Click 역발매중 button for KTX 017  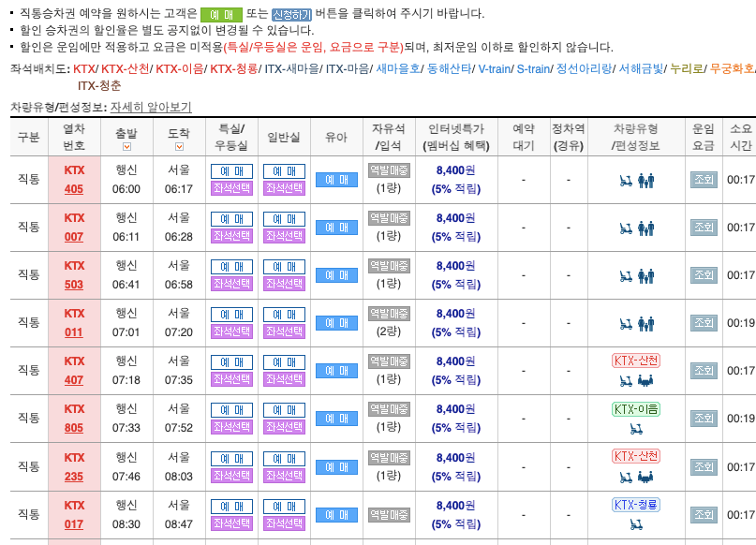(x=389, y=515)
